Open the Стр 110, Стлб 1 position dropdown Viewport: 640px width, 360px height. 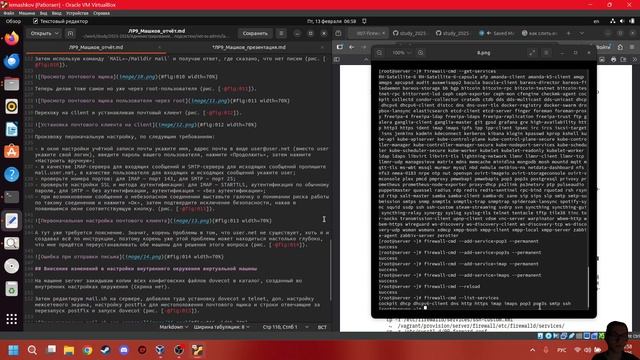pyautogui.click(x=285, y=327)
